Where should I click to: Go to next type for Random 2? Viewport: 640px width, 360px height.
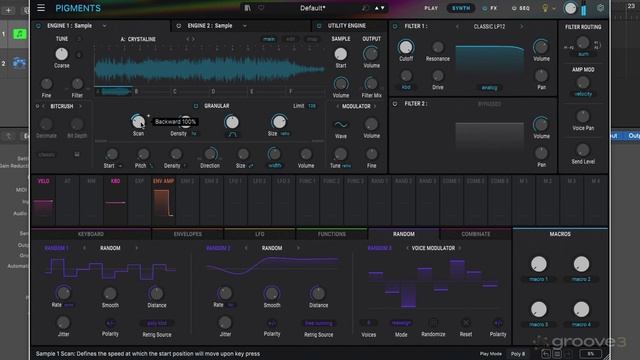point(298,248)
